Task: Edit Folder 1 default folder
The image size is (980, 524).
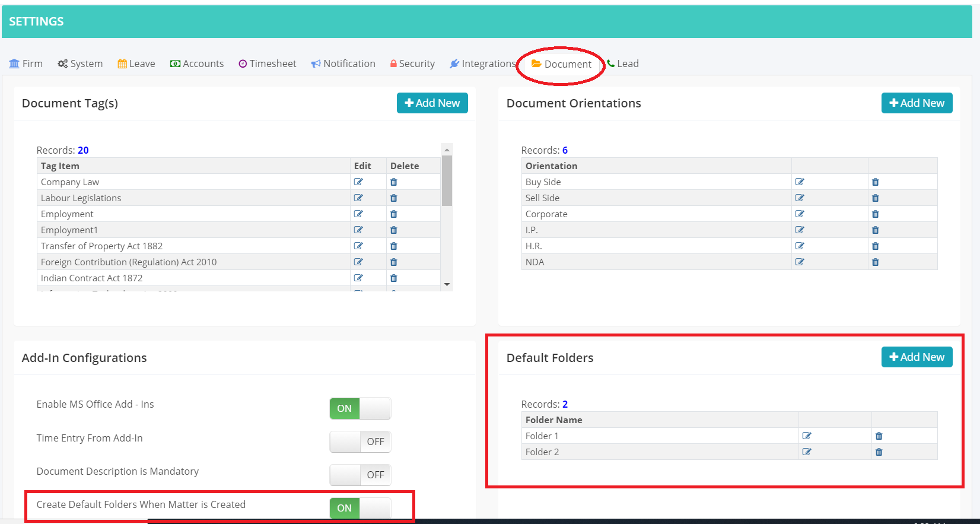Action: point(807,436)
